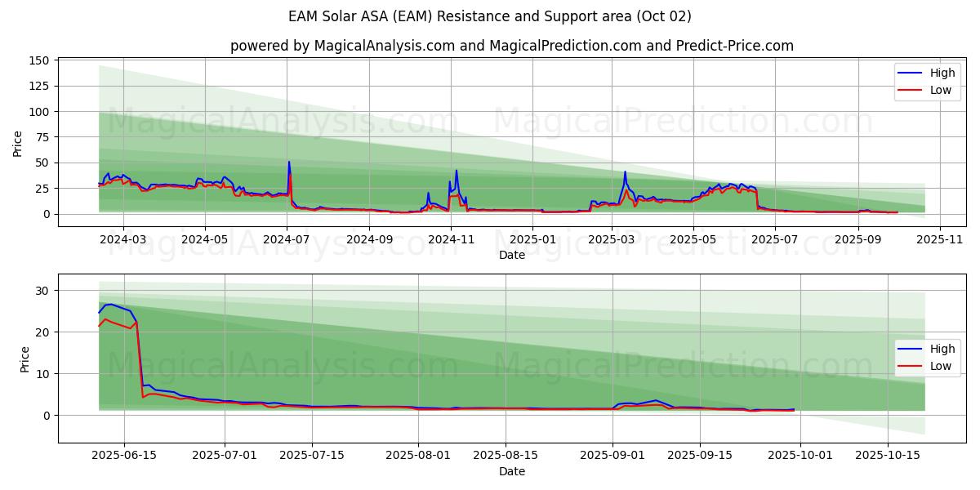This screenshot has width=980, height=490.
Task: Select the 2024-11 date tick label
Action: point(452,239)
